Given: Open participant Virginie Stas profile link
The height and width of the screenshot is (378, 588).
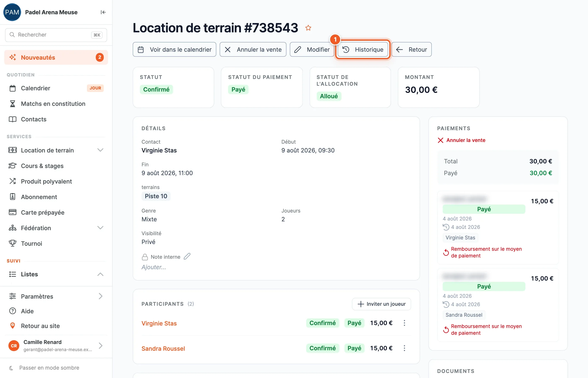Looking at the screenshot, I should coord(159,323).
